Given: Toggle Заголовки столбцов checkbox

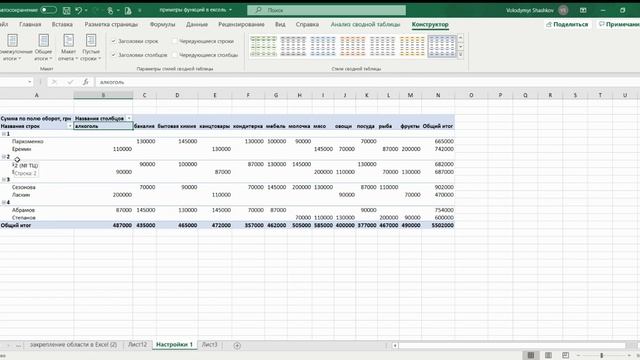Looking at the screenshot, I should coord(113,55).
